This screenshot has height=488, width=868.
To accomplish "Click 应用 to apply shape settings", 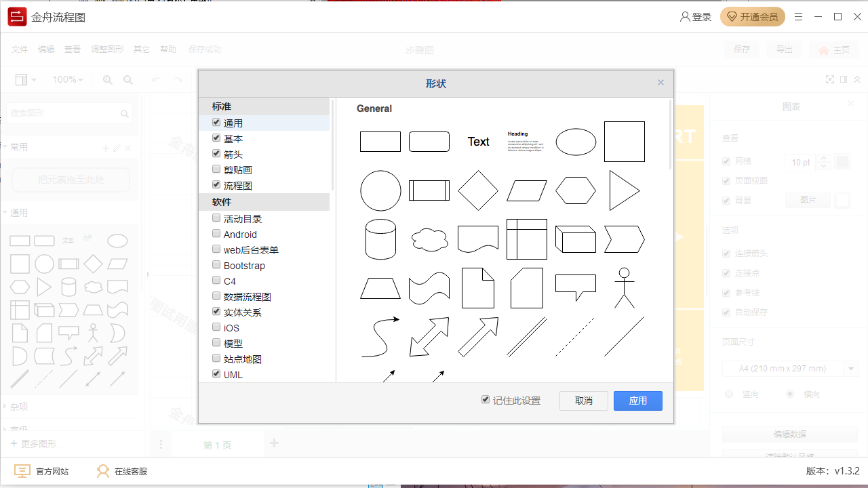I will click(637, 401).
